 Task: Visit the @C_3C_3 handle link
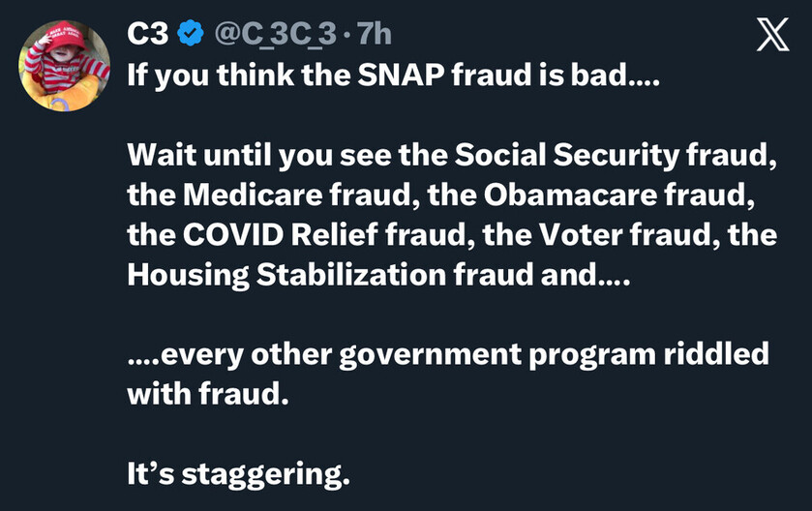(276, 35)
